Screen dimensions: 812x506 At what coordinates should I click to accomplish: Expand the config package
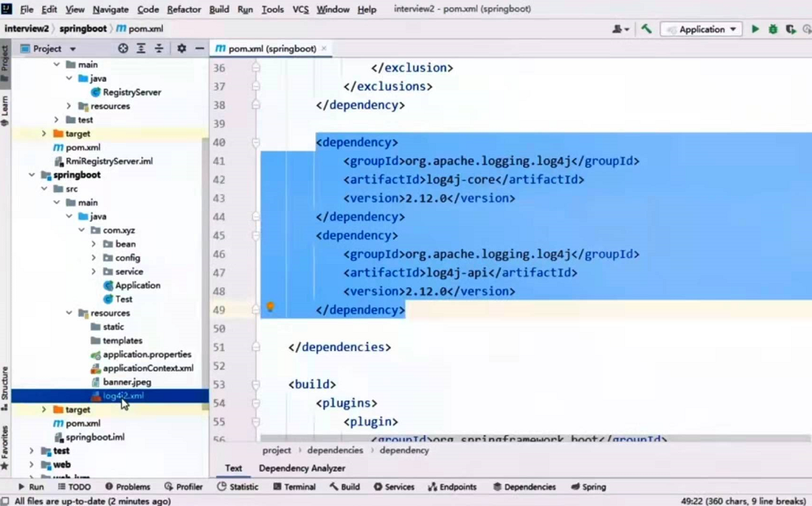pyautogui.click(x=93, y=257)
